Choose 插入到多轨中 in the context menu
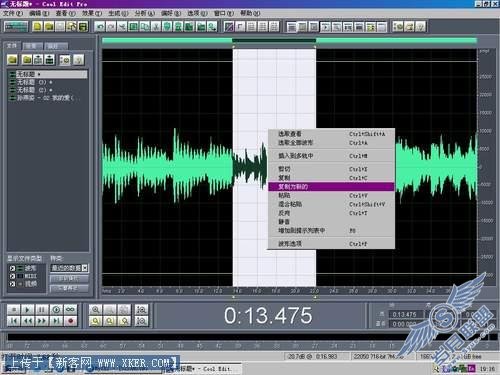This screenshot has width=500, height=375. point(331,156)
